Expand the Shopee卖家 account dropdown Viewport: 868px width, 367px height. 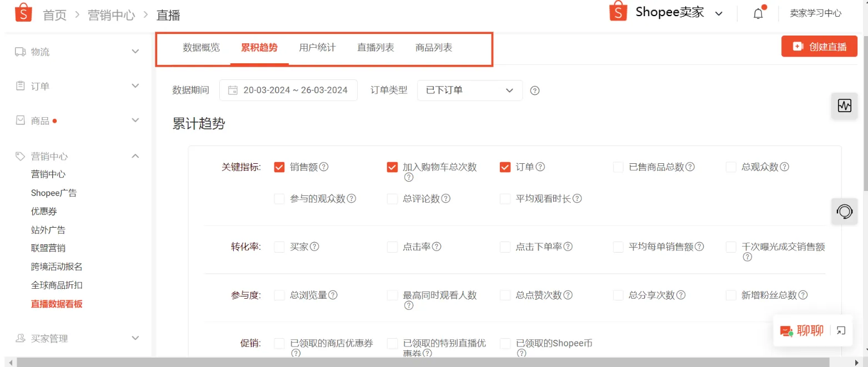(x=719, y=12)
